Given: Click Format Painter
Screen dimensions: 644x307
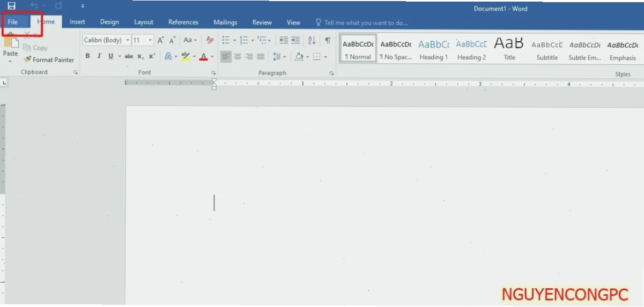Looking at the screenshot, I should [x=49, y=60].
